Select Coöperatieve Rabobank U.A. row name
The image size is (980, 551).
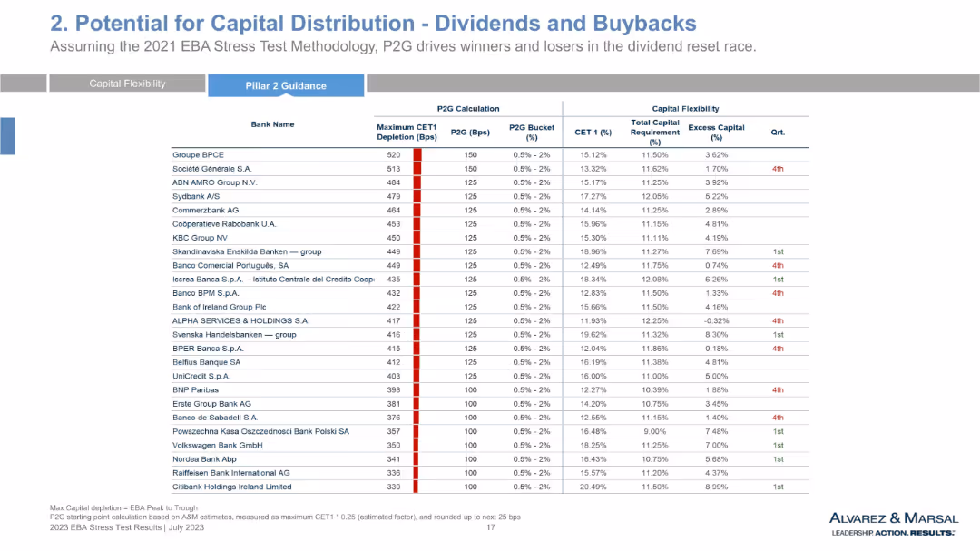tap(224, 224)
